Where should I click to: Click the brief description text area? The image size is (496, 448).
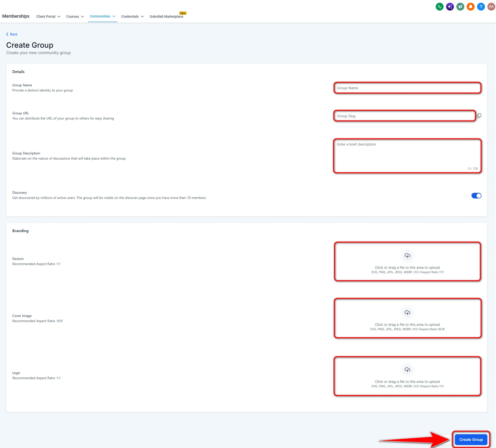pyautogui.click(x=407, y=156)
